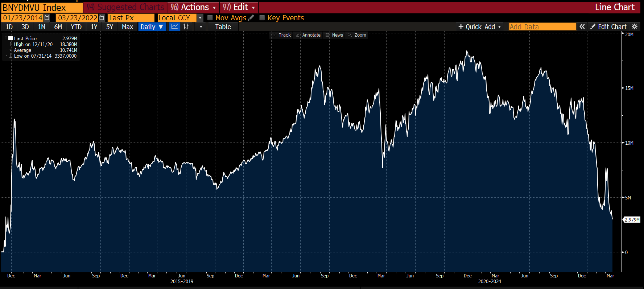Click the Key Events label

tap(286, 18)
